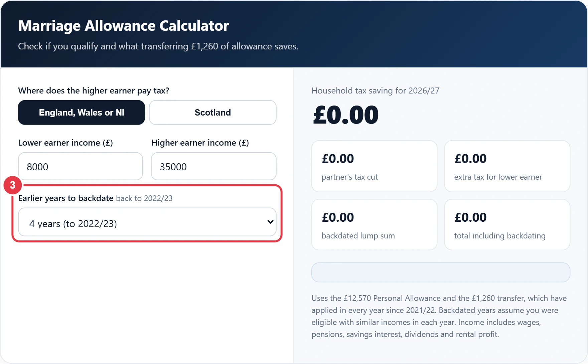Select the England, Wales or NI option
The height and width of the screenshot is (364, 588).
82,113
